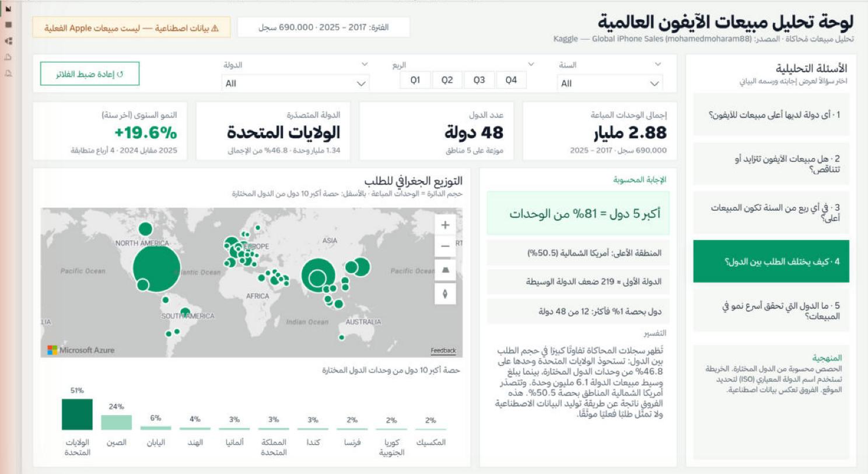Viewport: 868px width, 474px height.
Task: Reset map rotation with the compass control
Action: (445, 294)
